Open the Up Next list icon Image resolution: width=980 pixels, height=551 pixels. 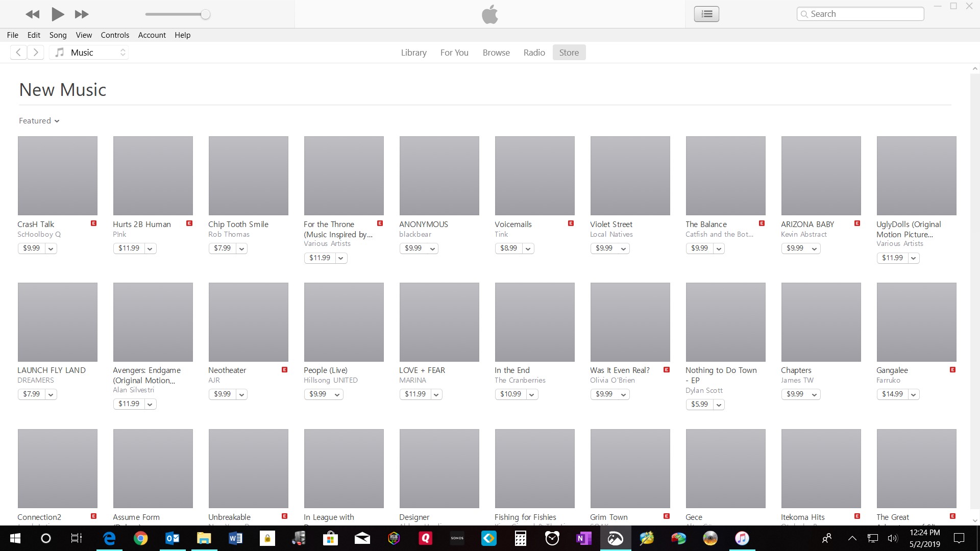[x=706, y=14]
